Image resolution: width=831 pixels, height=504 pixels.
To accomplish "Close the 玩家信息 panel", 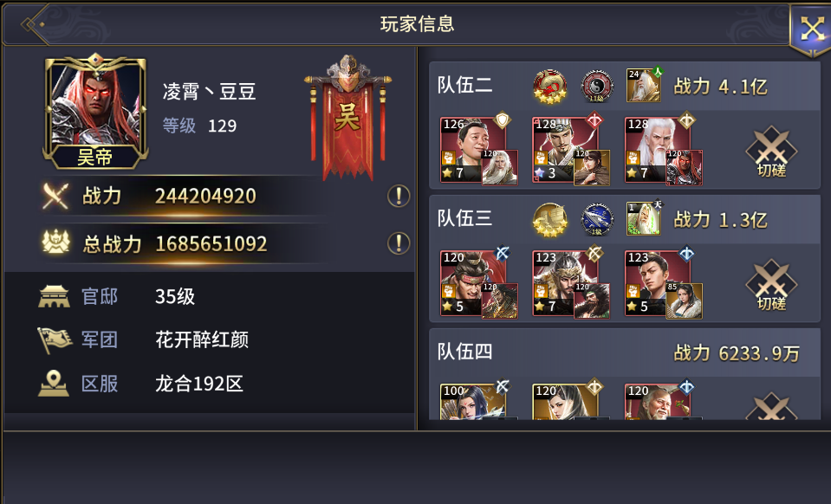I will [811, 28].
